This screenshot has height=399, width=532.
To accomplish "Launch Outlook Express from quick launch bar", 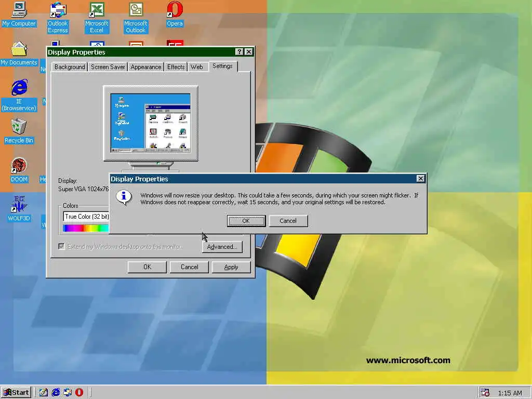I will (x=67, y=392).
